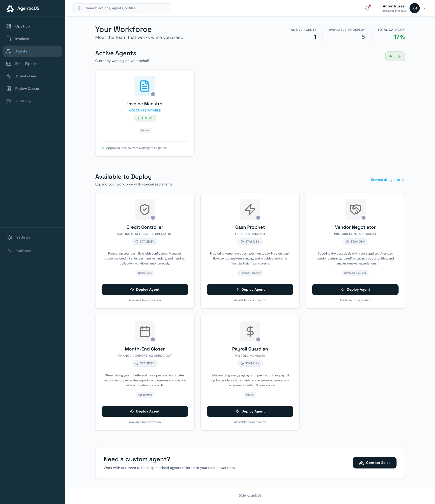Click the Available to Deploy count
This screenshot has width=435, height=504.
[x=363, y=37]
